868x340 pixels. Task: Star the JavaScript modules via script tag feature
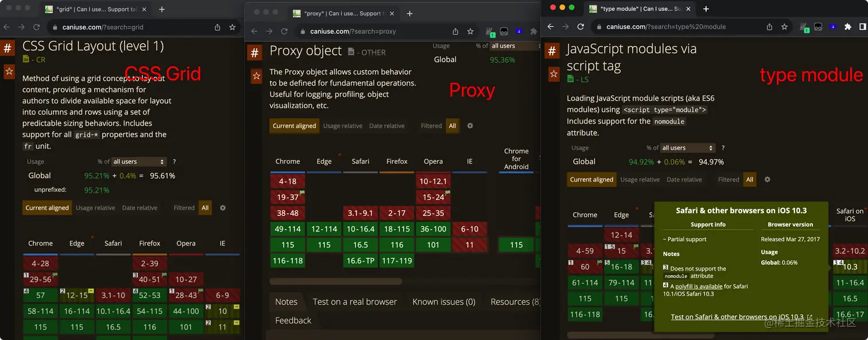pos(553,74)
